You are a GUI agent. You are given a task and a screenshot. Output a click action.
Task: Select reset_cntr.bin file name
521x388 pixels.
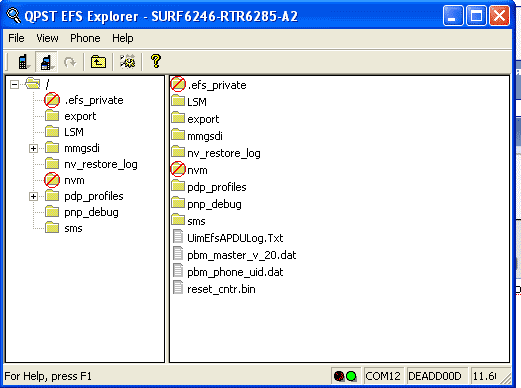[x=221, y=289]
